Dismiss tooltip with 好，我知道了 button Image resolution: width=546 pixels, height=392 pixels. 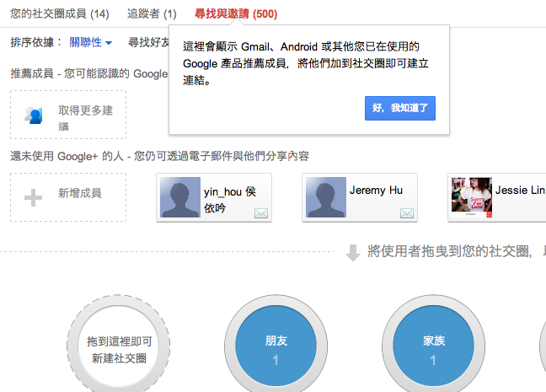coord(400,109)
